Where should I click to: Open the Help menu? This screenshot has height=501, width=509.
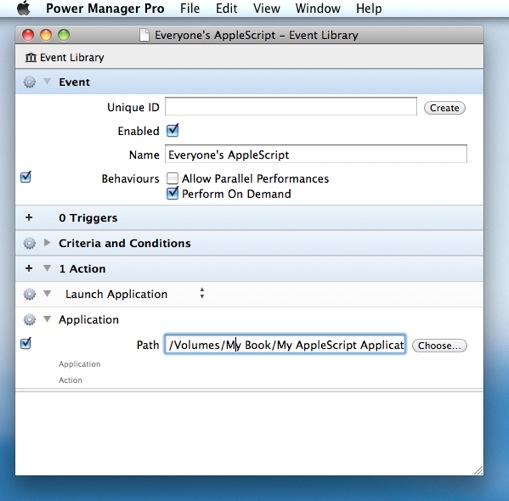tap(369, 8)
